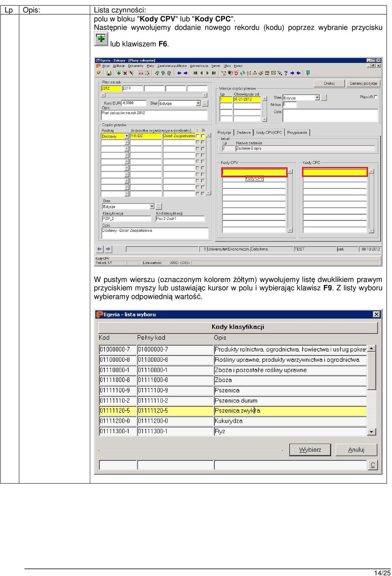Click the 2011 plan year field
Viewport: 392px width, 576px height.
click(133, 88)
